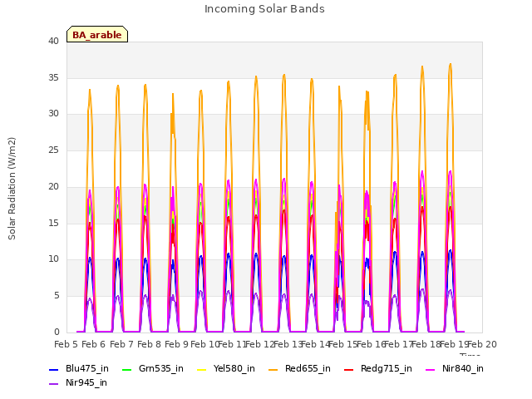Viewport: 532px width, 399px height.
Task: Click the Feb 9 x-axis tick label
Action: 176,344
